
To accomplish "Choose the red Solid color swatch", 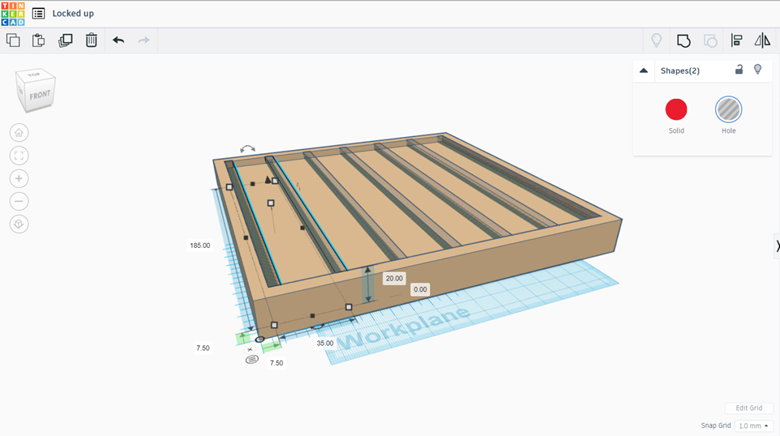I will pos(676,109).
